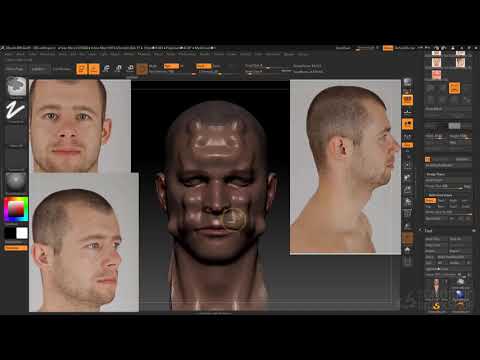Click the QuickSave button at top right
The height and width of the screenshot is (360, 480).
tap(343, 48)
